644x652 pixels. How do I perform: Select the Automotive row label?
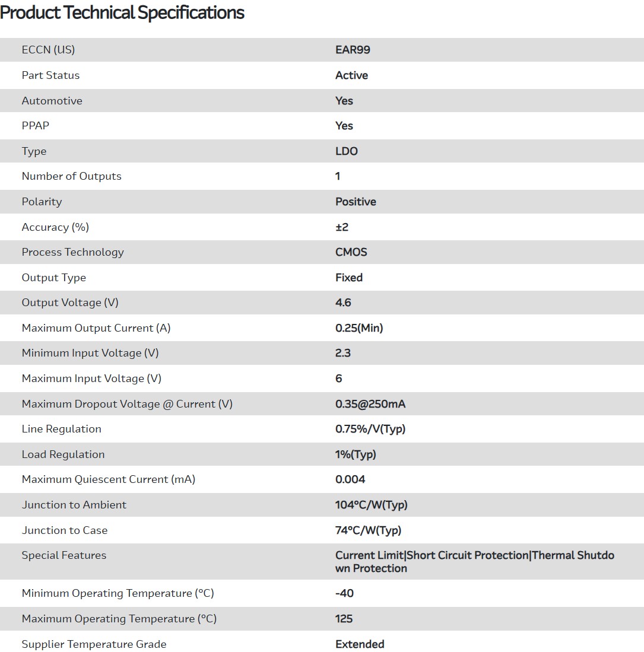(x=52, y=101)
